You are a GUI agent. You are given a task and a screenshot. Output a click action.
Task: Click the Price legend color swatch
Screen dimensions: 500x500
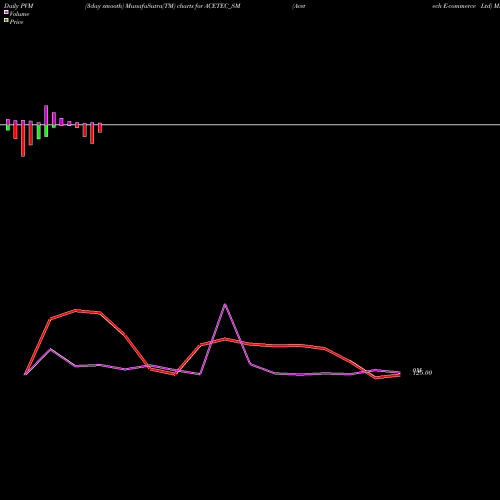tap(6, 20)
